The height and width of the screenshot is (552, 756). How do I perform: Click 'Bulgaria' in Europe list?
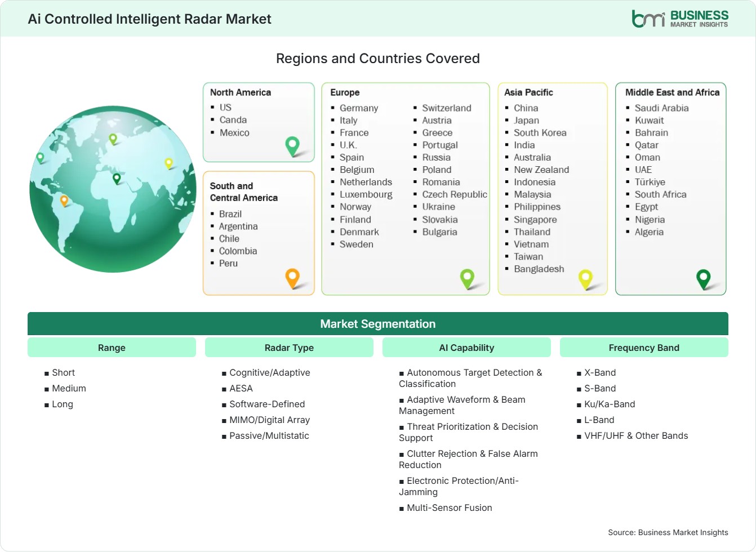coord(440,232)
